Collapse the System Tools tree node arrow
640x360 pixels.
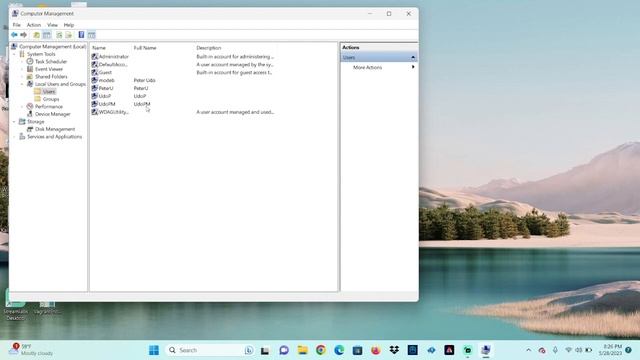14,54
